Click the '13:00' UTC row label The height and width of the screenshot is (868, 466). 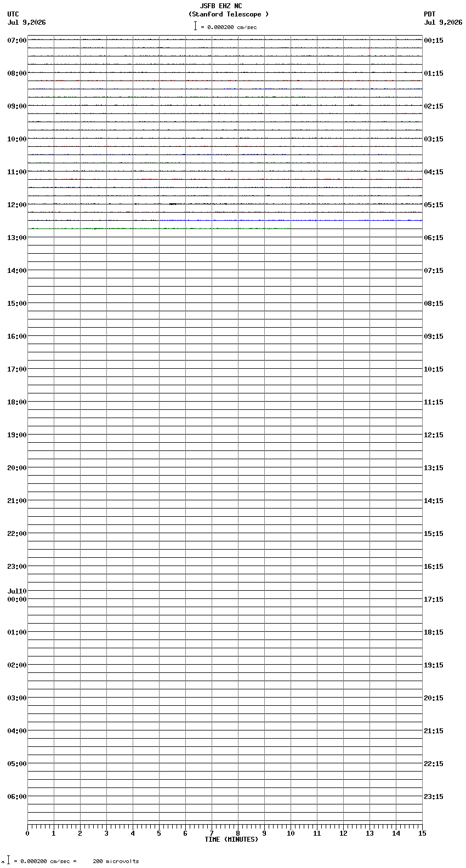coord(17,238)
